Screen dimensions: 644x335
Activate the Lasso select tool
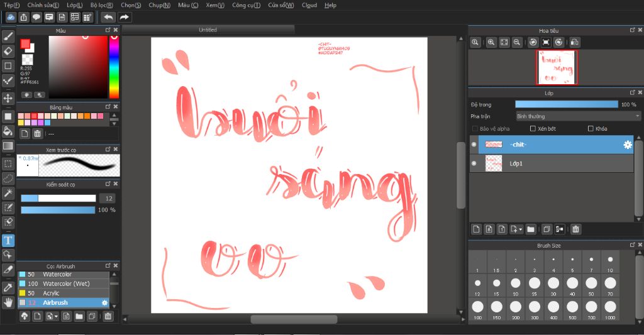(x=8, y=178)
